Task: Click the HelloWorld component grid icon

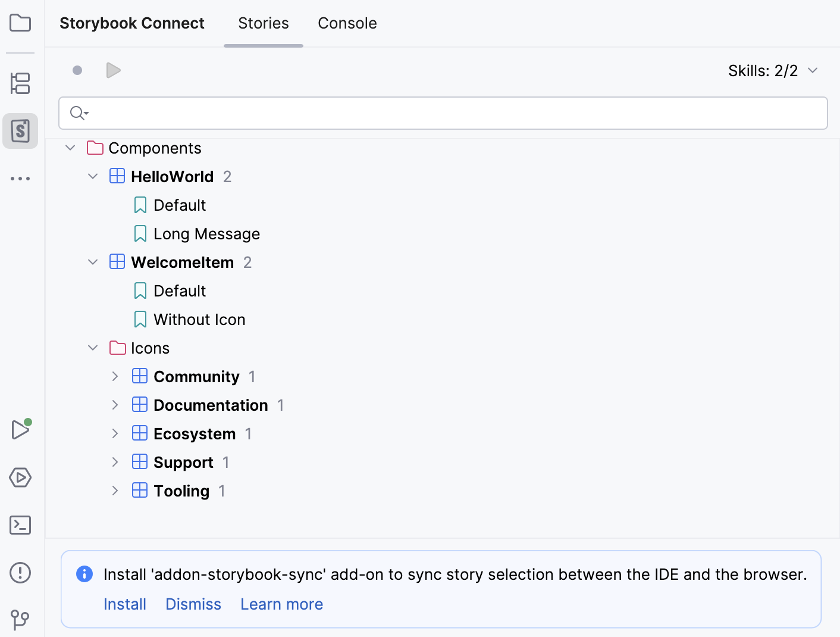Action: (x=117, y=176)
